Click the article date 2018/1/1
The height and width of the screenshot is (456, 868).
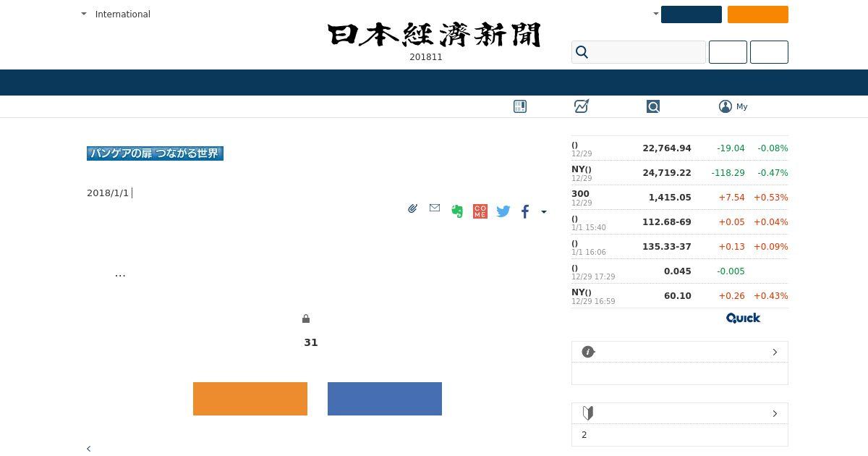[x=108, y=193]
